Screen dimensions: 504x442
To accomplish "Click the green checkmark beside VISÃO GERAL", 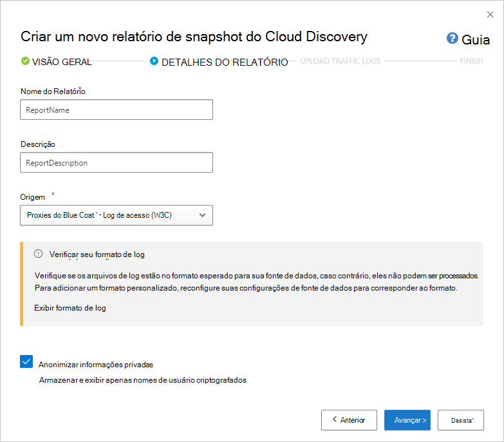I will [x=25, y=61].
